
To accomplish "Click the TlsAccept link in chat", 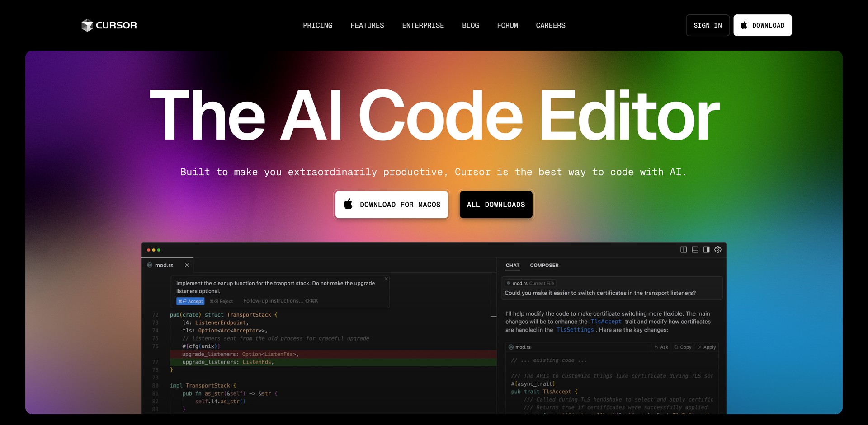I will 606,322.
